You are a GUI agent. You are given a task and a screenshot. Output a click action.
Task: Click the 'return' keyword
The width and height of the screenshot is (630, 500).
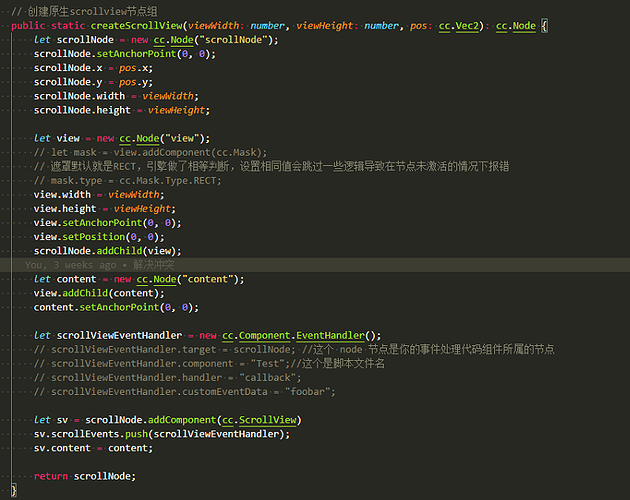pos(51,476)
